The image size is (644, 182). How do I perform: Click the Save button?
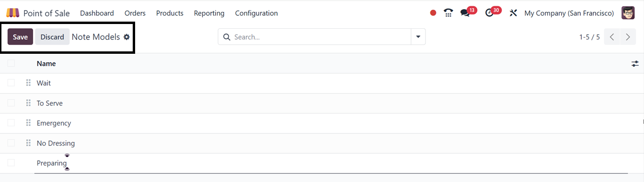tap(20, 37)
